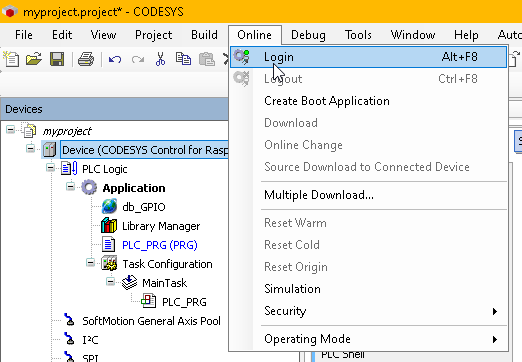
Task: Collapse the Application node
Action: click(x=71, y=186)
